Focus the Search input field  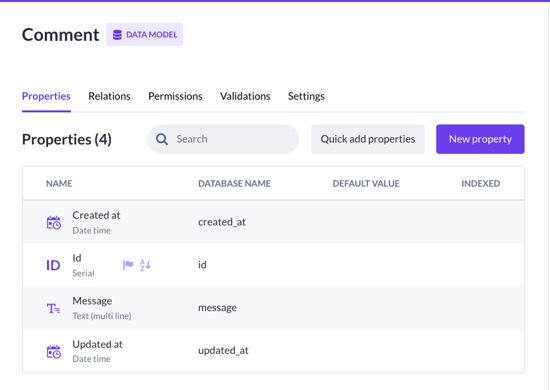223,139
